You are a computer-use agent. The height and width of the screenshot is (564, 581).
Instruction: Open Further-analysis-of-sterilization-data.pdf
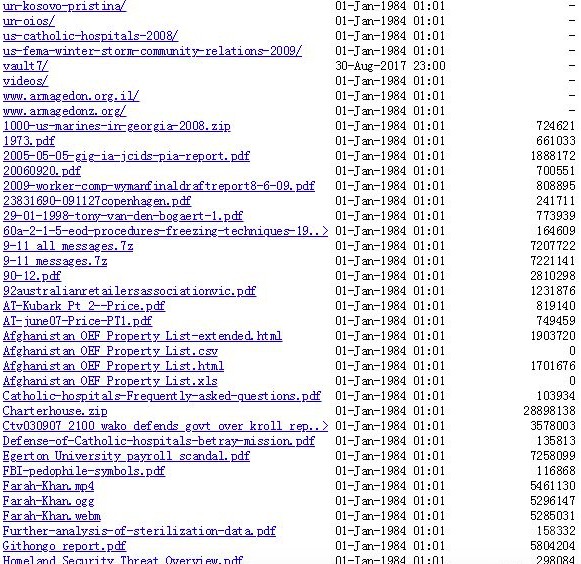tap(139, 531)
